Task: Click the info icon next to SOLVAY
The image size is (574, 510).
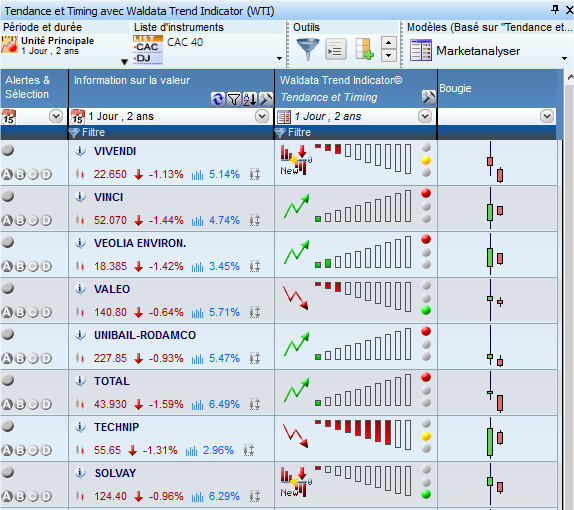Action: [x=80, y=473]
